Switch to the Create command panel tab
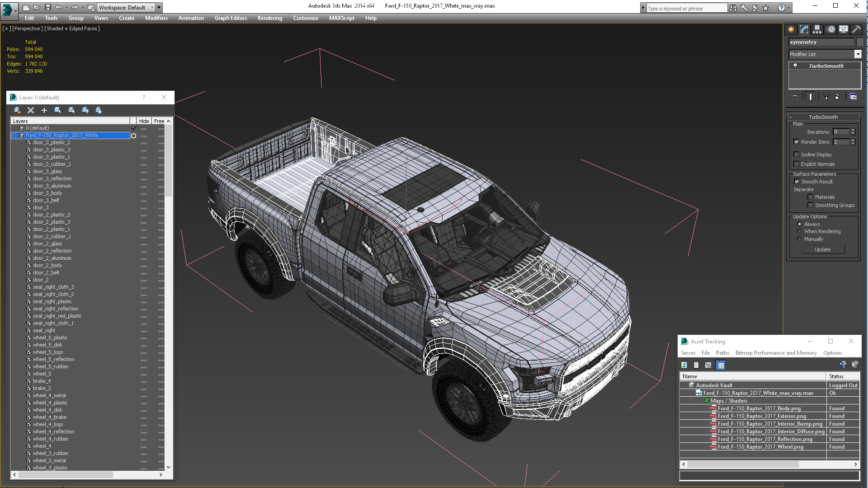 (x=791, y=29)
